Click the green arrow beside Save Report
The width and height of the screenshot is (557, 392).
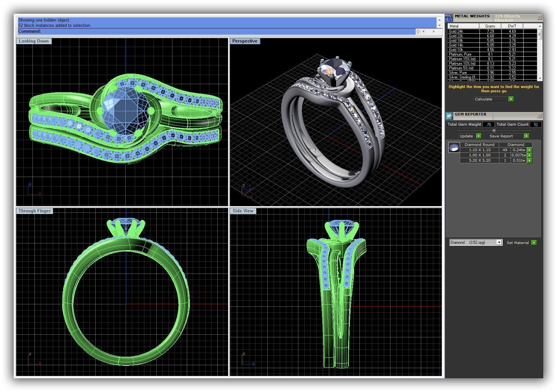click(526, 136)
